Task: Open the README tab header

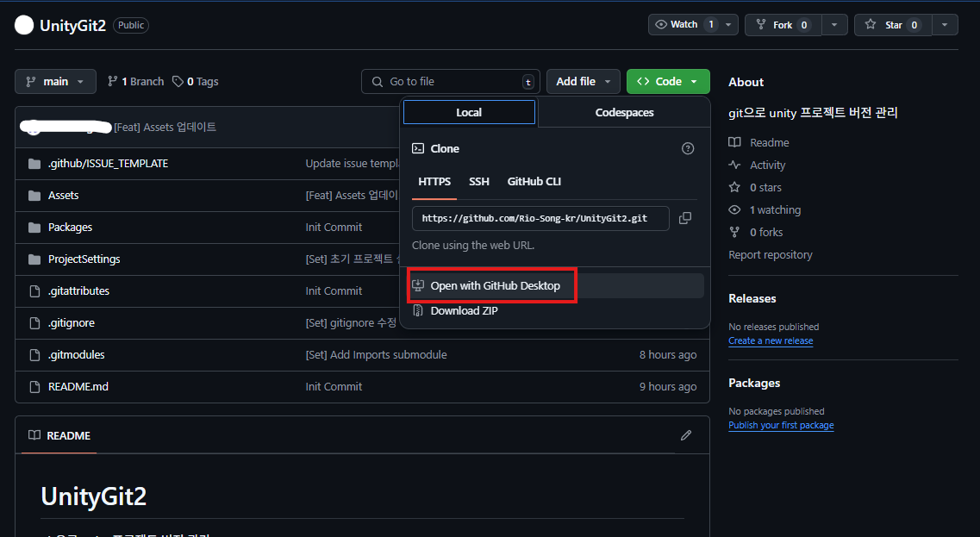Action: tap(59, 435)
